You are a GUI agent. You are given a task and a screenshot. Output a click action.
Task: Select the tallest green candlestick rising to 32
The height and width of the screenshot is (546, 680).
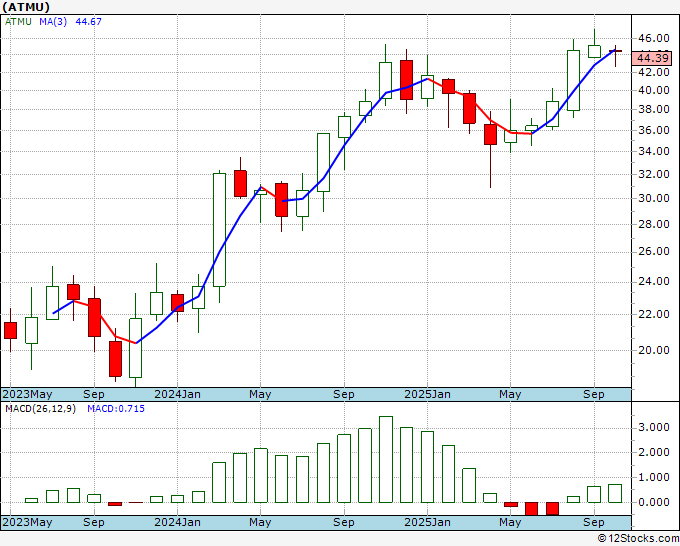tap(219, 230)
